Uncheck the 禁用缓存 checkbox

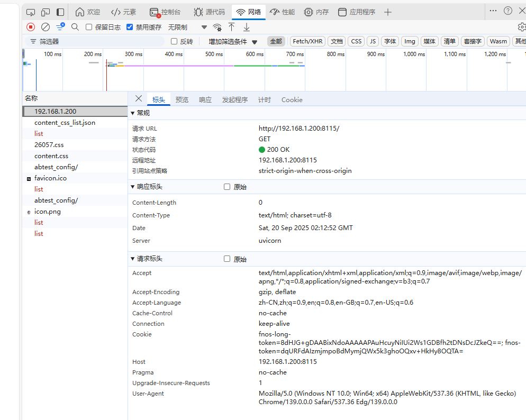coord(130,27)
